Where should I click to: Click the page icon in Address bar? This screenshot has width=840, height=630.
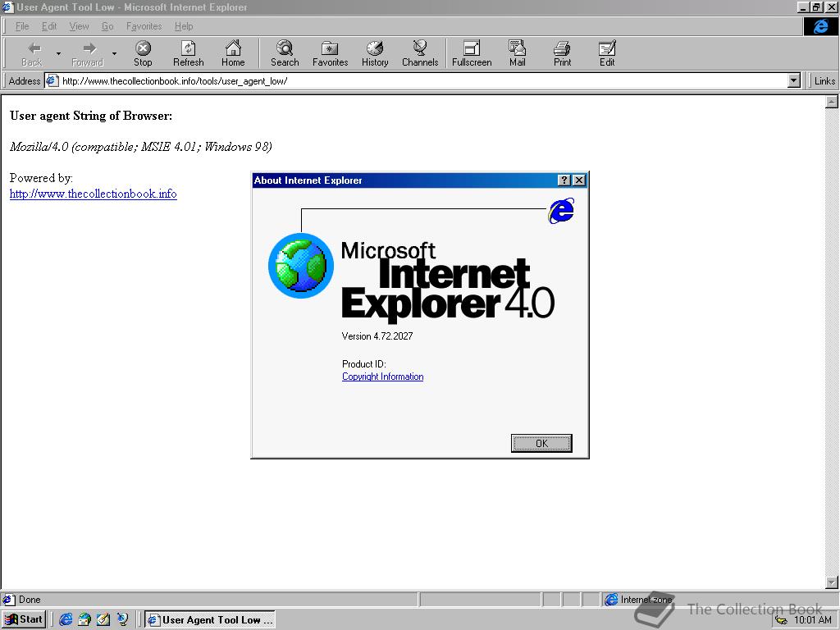(52, 81)
